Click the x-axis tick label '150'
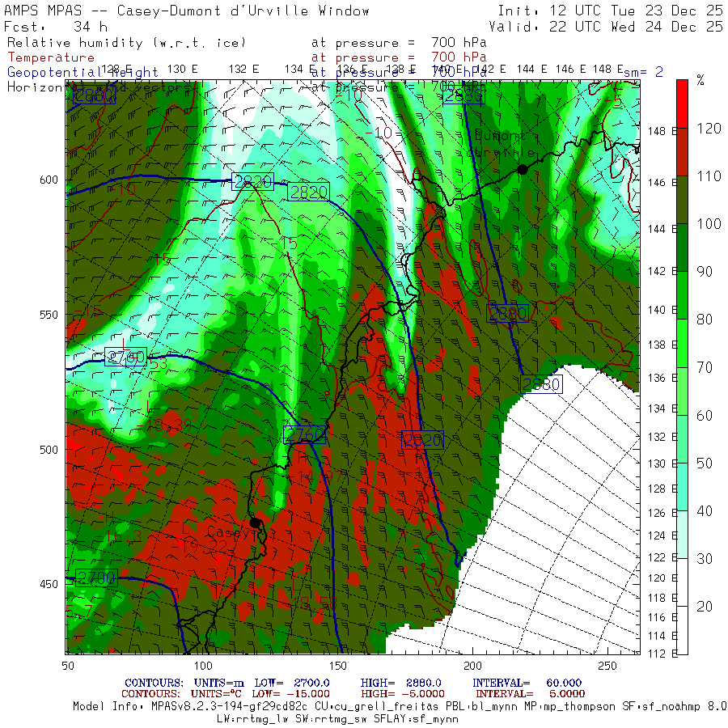Image resolution: width=728 pixels, height=728 pixels. coord(338,666)
